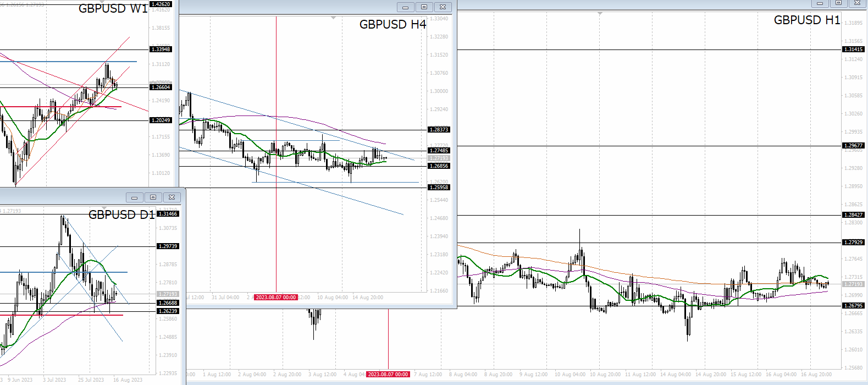Image resolution: width=868 pixels, height=385 pixels.
Task: Click the 3 Jul 2023 date label in D1 chart
Action: [x=54, y=380]
